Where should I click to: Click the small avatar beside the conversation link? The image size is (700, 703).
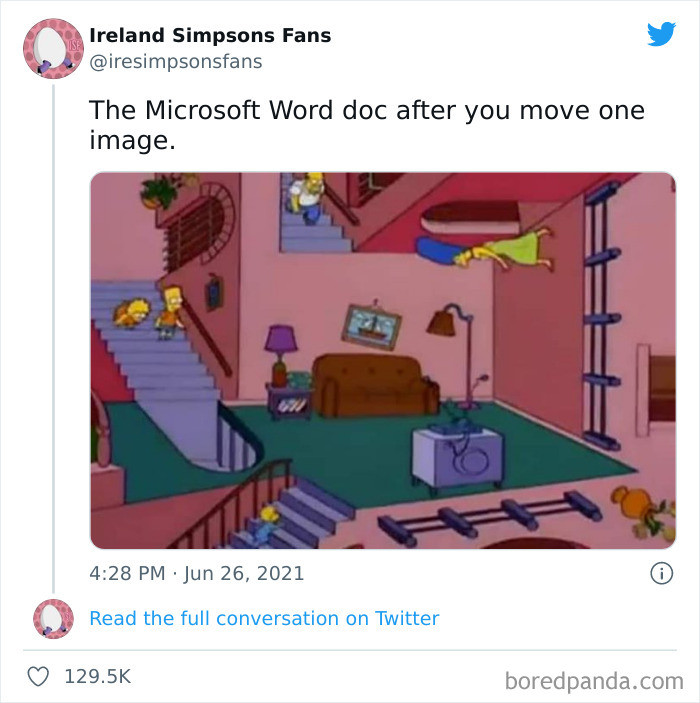pos(53,619)
